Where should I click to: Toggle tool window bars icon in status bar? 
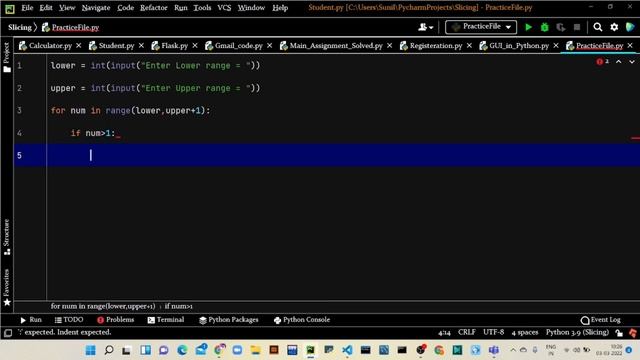click(8, 333)
